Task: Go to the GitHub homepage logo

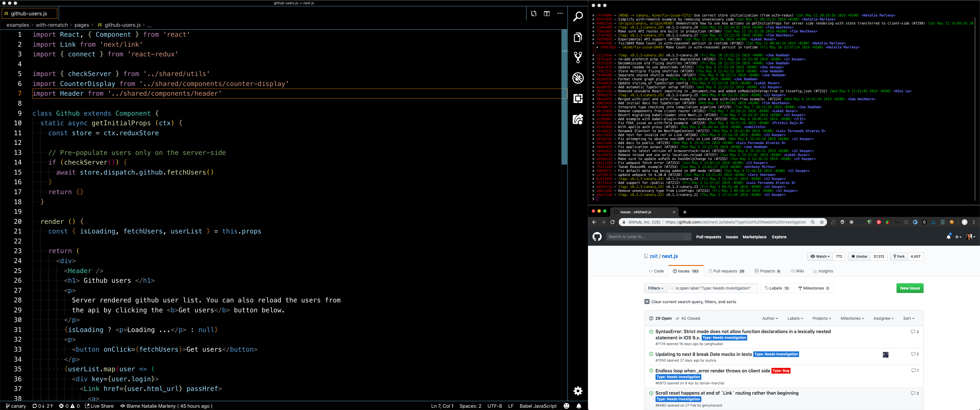Action: [x=597, y=237]
